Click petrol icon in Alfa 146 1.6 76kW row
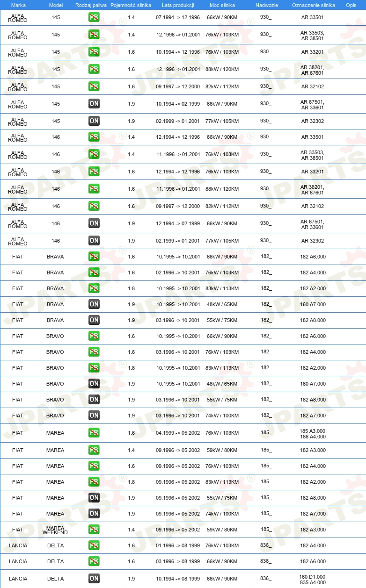 (x=94, y=172)
